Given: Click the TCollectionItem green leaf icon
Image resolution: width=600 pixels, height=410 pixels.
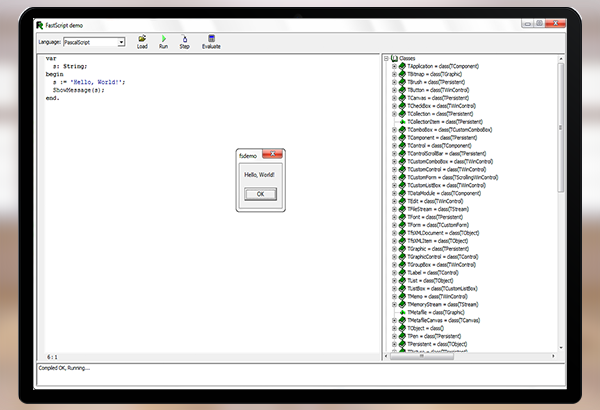Looking at the screenshot, I should point(401,121).
